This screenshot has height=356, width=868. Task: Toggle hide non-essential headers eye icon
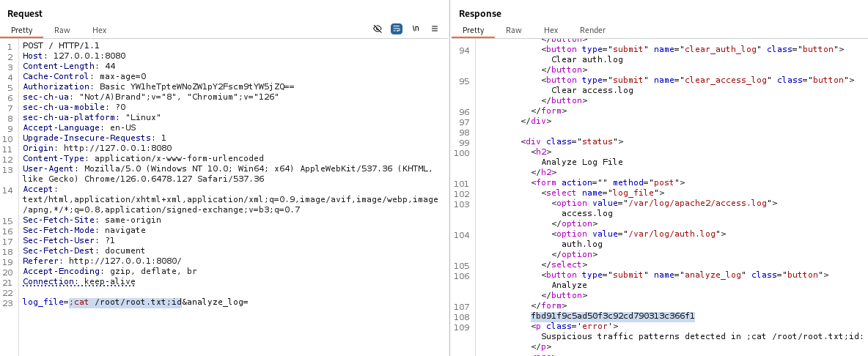(x=378, y=29)
